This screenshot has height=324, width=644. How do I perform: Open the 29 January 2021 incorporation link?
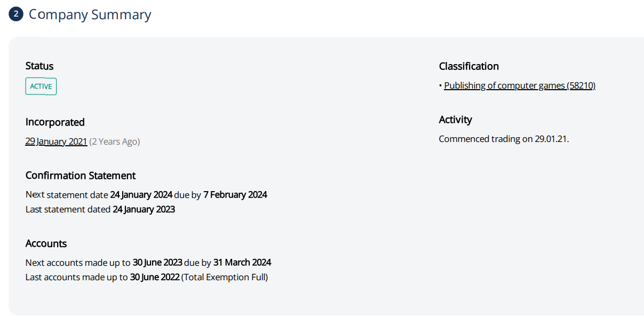point(56,141)
